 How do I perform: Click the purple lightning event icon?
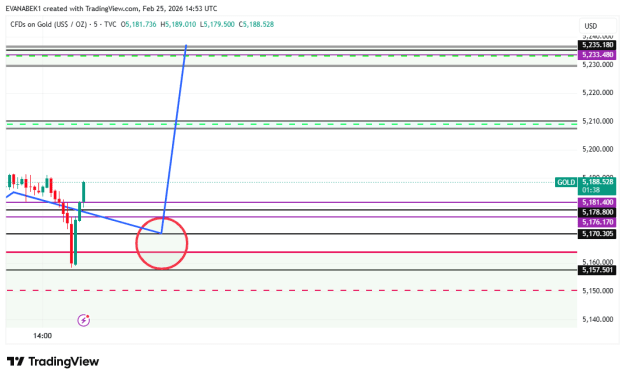click(x=83, y=320)
